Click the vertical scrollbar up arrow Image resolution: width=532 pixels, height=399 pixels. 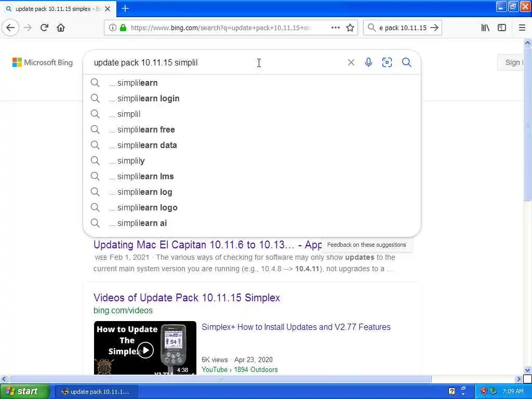527,43
